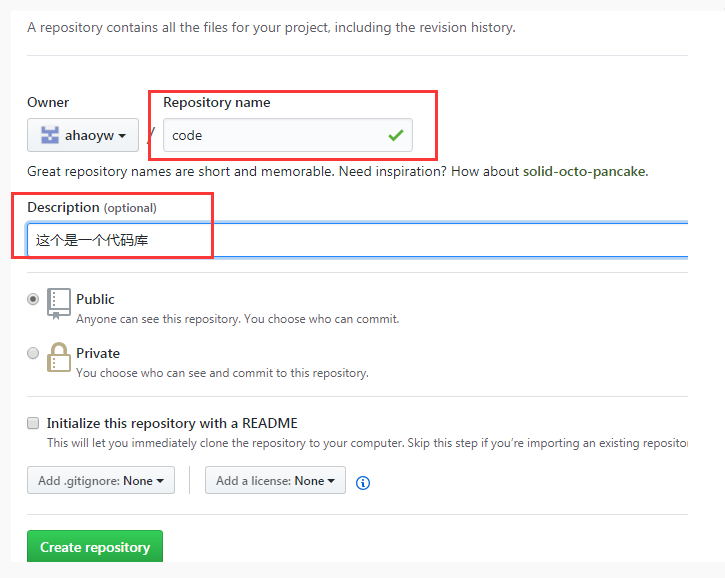Click the README initialization label text
Viewport: 725px width, 578px height.
point(172,423)
